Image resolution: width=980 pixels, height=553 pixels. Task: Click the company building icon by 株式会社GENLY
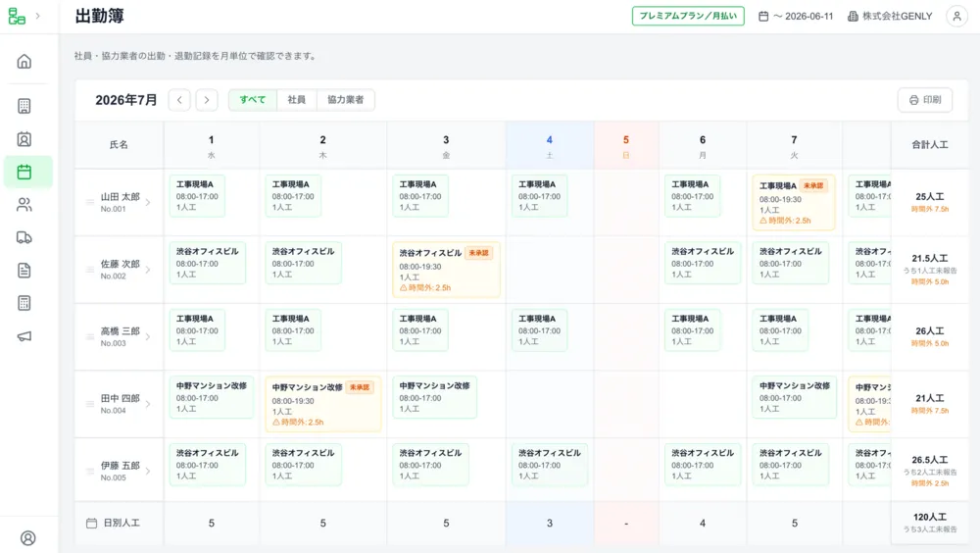click(853, 17)
